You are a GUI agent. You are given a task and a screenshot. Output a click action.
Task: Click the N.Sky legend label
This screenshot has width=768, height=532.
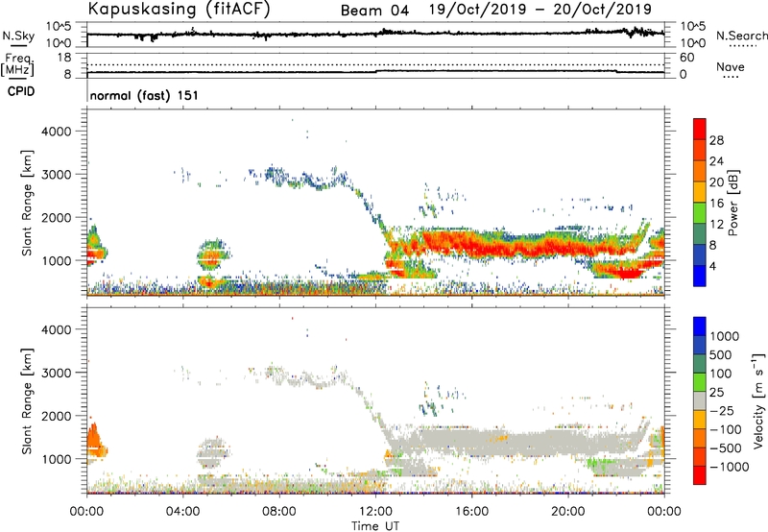point(18,36)
